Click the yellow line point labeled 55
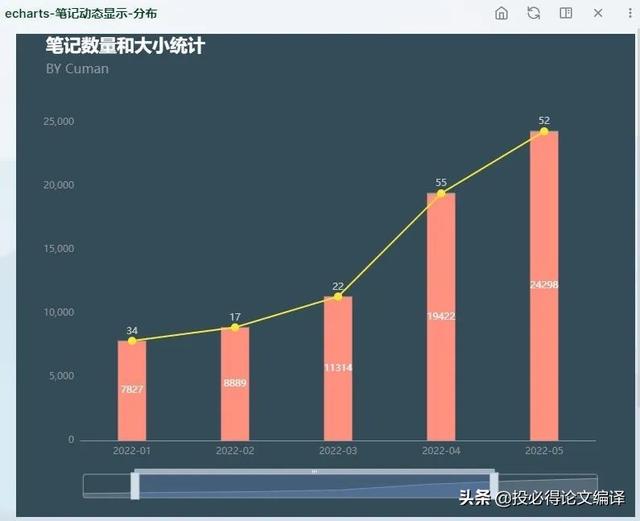640x521 pixels. tap(441, 193)
